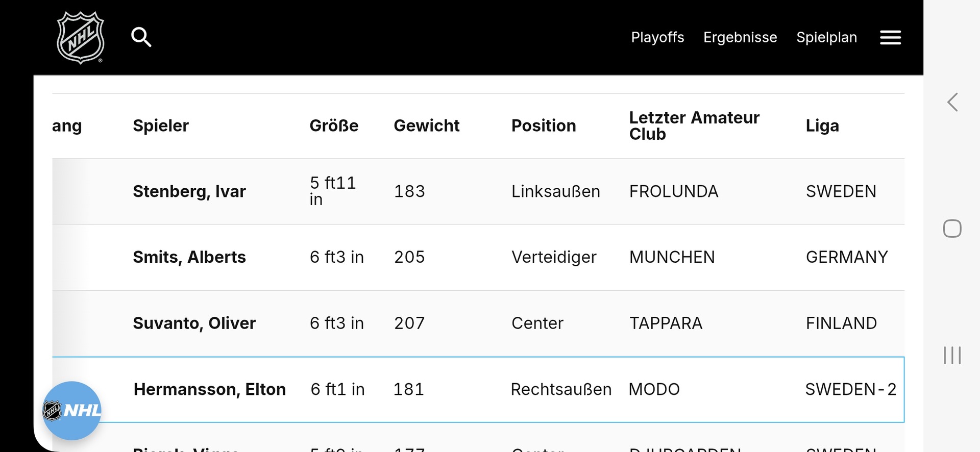This screenshot has height=452, width=980.
Task: Tap the Android back arrow
Action: 952,102
